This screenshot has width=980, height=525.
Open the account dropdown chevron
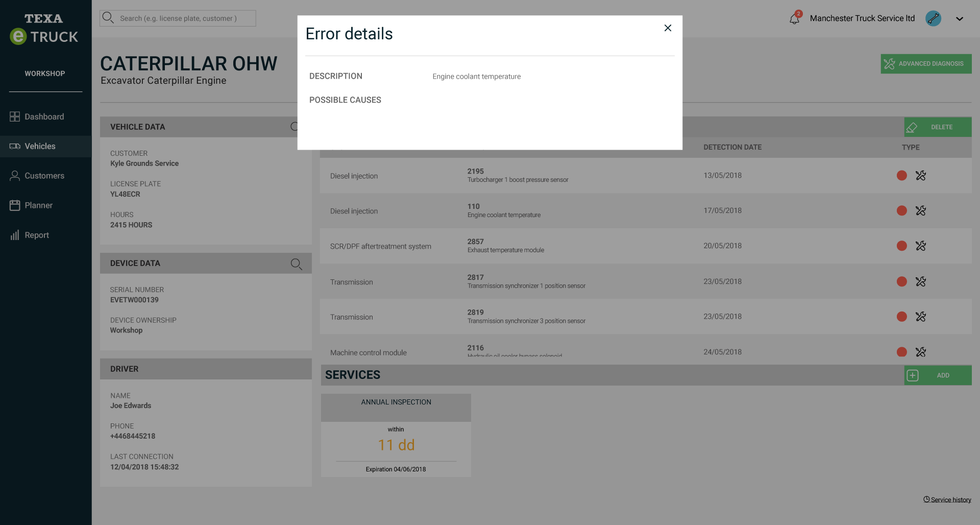(960, 19)
